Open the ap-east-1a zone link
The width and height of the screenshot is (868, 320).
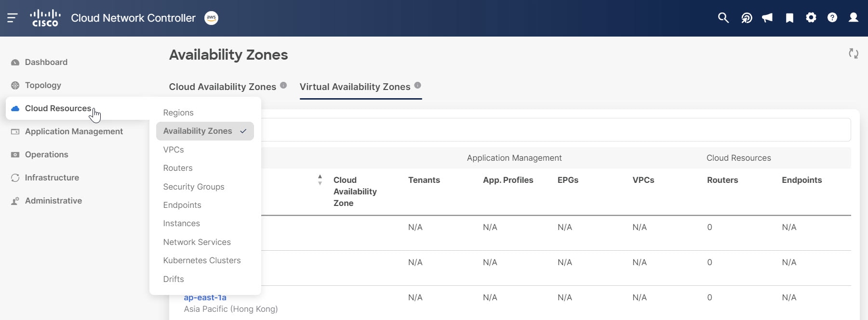click(x=205, y=297)
